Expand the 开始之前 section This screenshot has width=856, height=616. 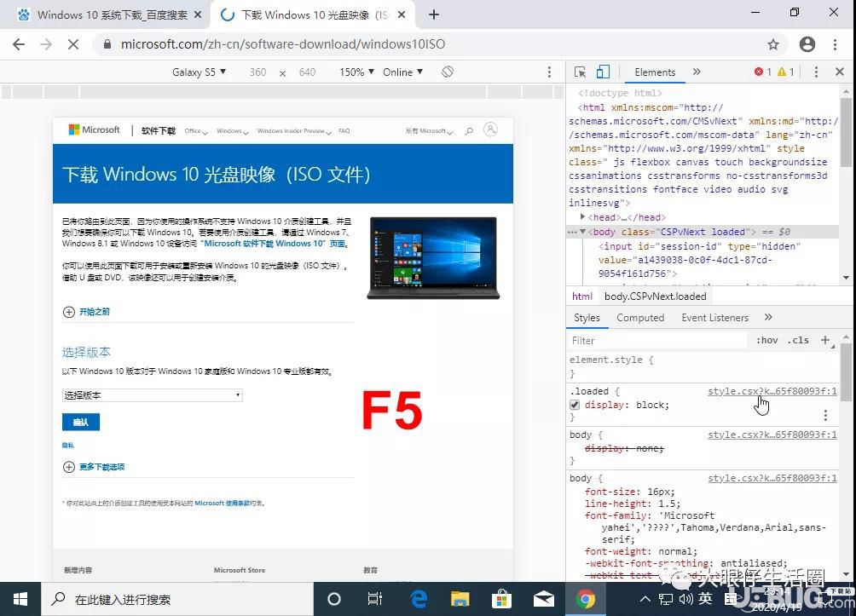(x=87, y=312)
